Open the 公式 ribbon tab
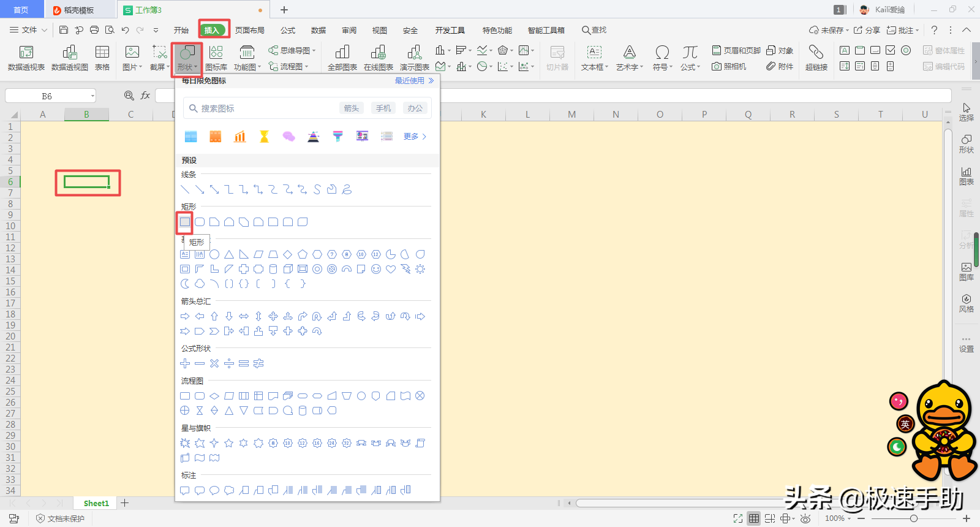Viewport: 980px width, 527px height. 288,30
